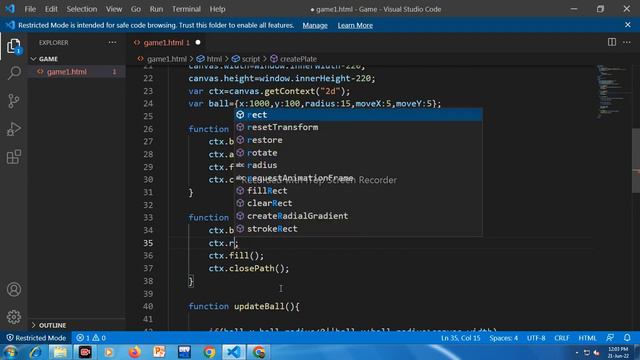Split the editor to the right
The image size is (640, 360).
(611, 42)
